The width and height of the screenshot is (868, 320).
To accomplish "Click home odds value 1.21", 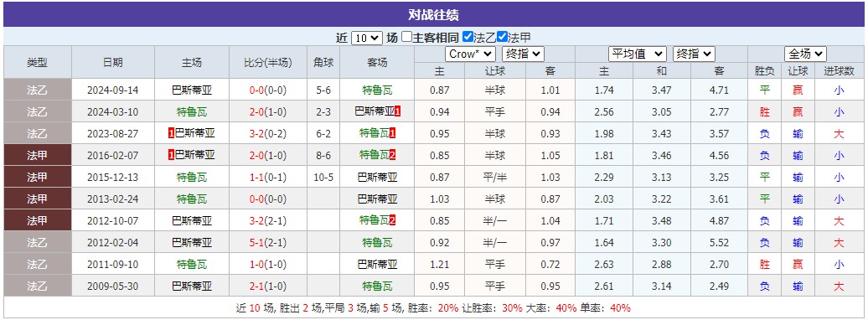I will point(439,265).
